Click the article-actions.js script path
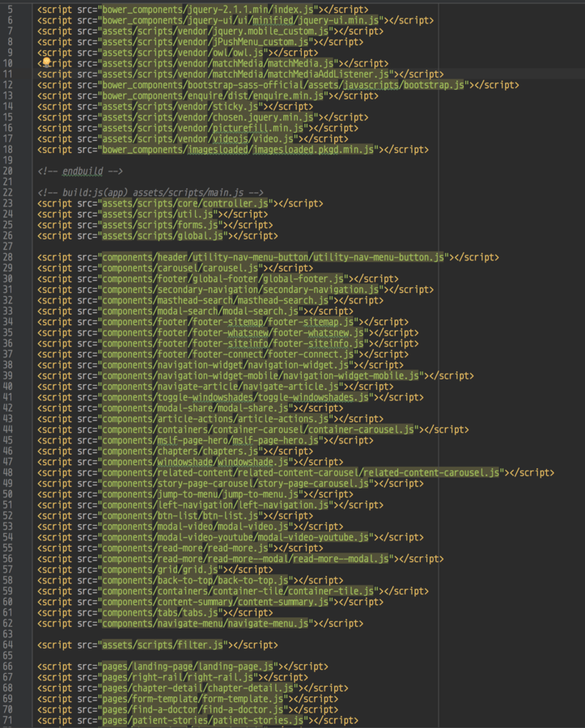The width and height of the screenshot is (585, 728). [215, 419]
